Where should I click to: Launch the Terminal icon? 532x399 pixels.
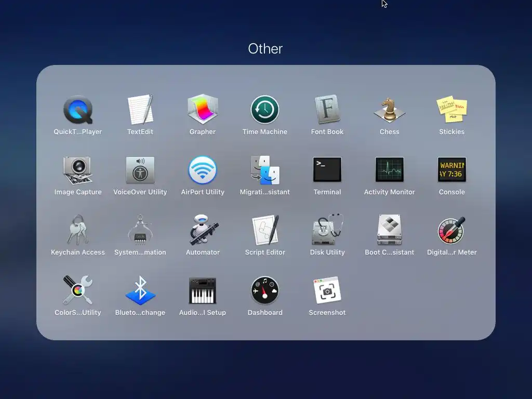click(x=327, y=169)
